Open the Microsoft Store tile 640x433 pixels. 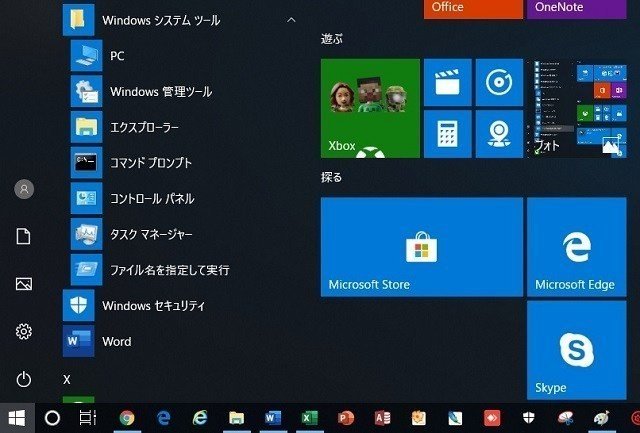(x=422, y=247)
